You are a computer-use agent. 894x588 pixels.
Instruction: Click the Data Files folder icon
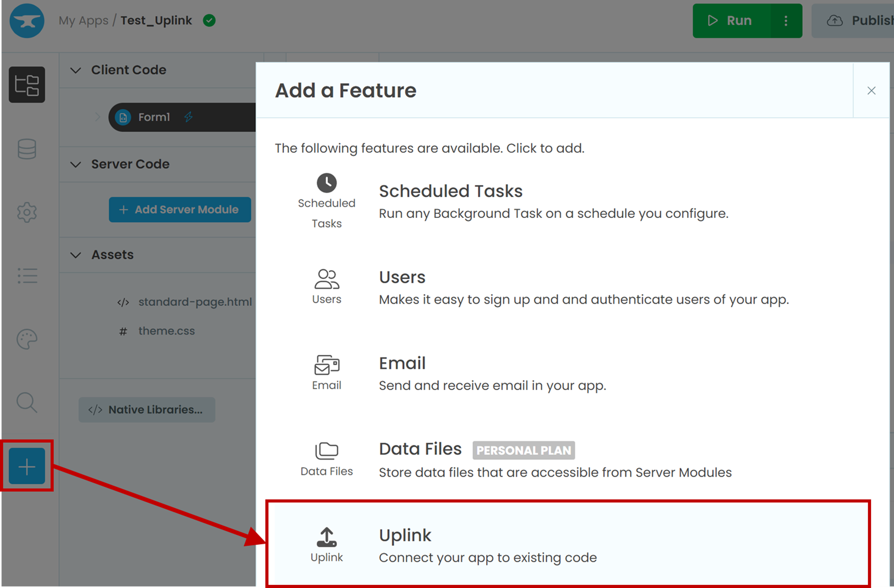coord(327,451)
